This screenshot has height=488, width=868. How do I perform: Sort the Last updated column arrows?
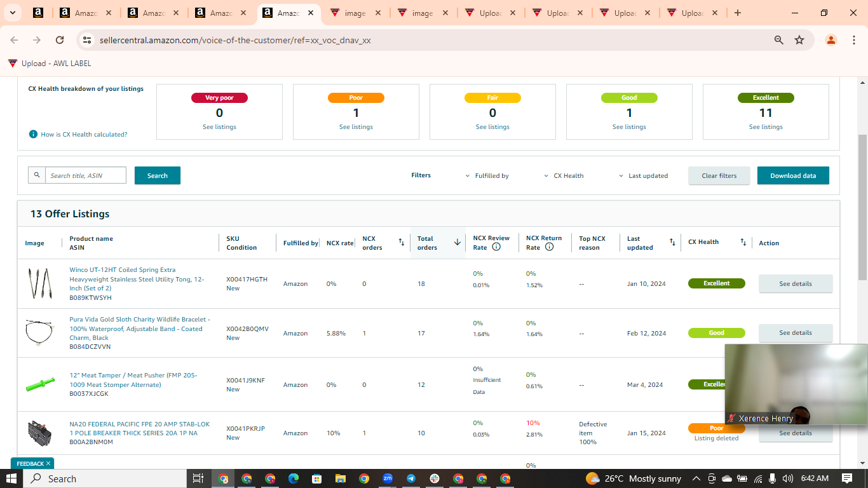tap(672, 242)
